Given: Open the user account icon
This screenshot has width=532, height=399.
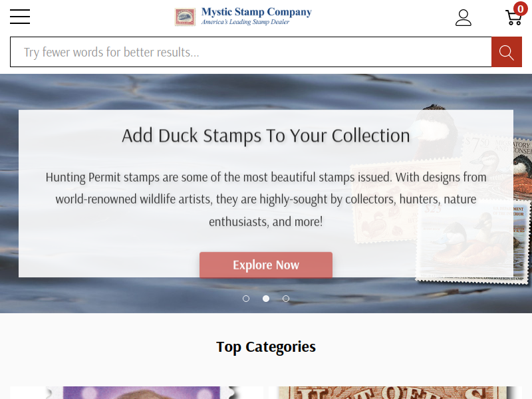Looking at the screenshot, I should [463, 18].
